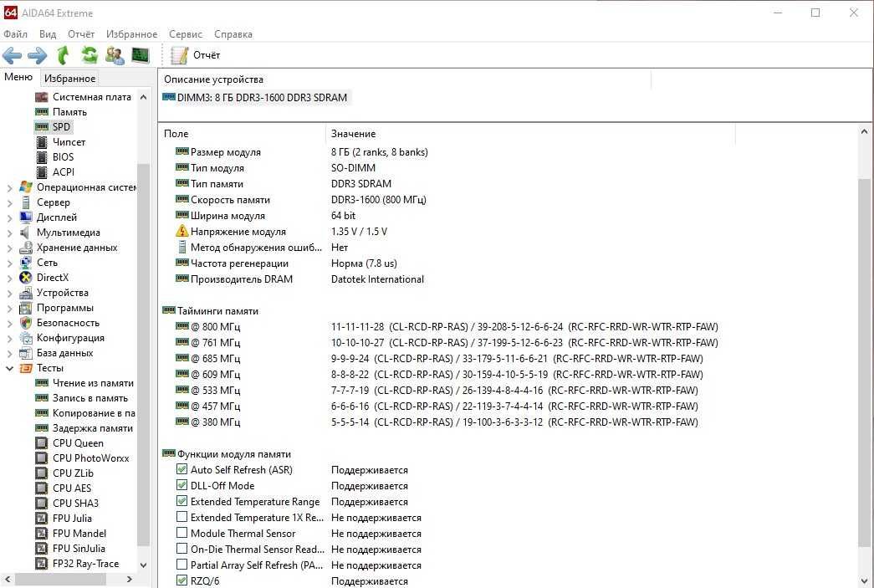Click the FPU Mandel test icon
This screenshot has height=588, width=874.
42,534
